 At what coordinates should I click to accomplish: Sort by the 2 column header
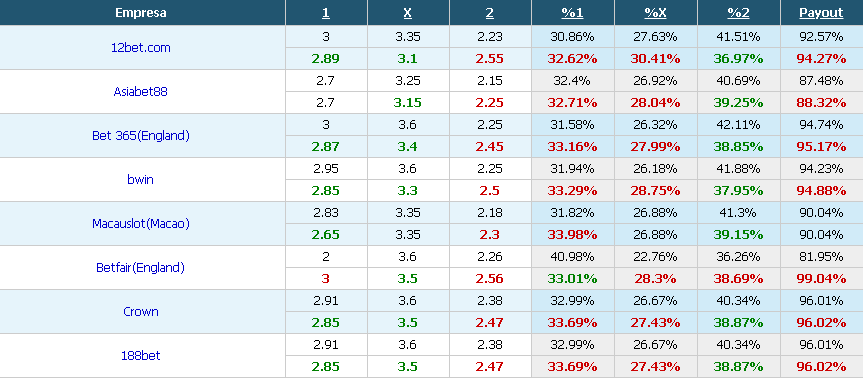pos(490,13)
